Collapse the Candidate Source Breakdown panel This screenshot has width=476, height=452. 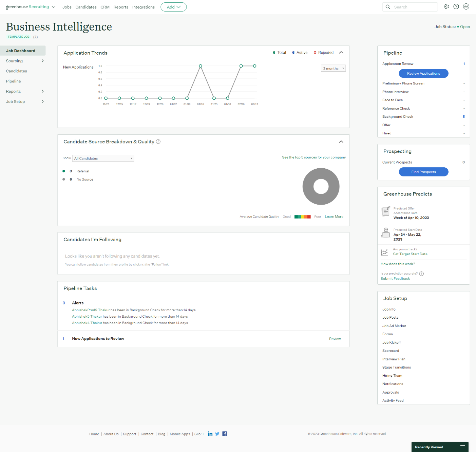tap(341, 142)
